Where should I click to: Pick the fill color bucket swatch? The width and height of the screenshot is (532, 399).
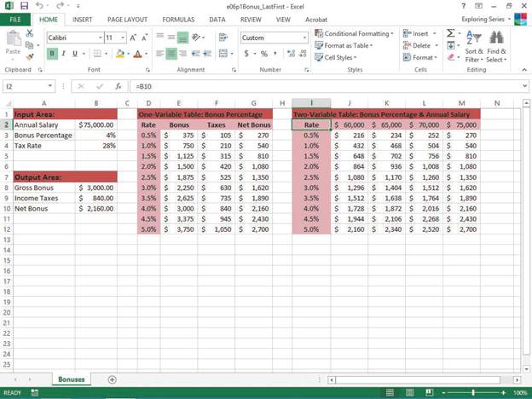click(x=120, y=54)
